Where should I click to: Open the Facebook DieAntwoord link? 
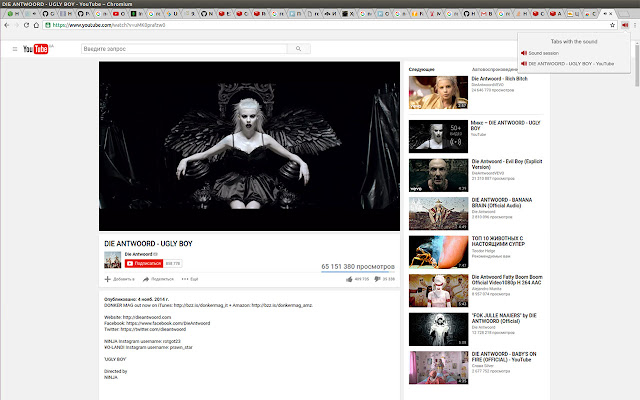click(x=168, y=323)
